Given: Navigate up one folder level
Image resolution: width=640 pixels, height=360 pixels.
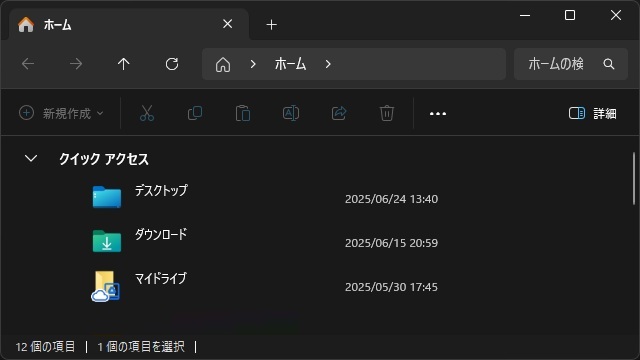Looking at the screenshot, I should point(124,64).
